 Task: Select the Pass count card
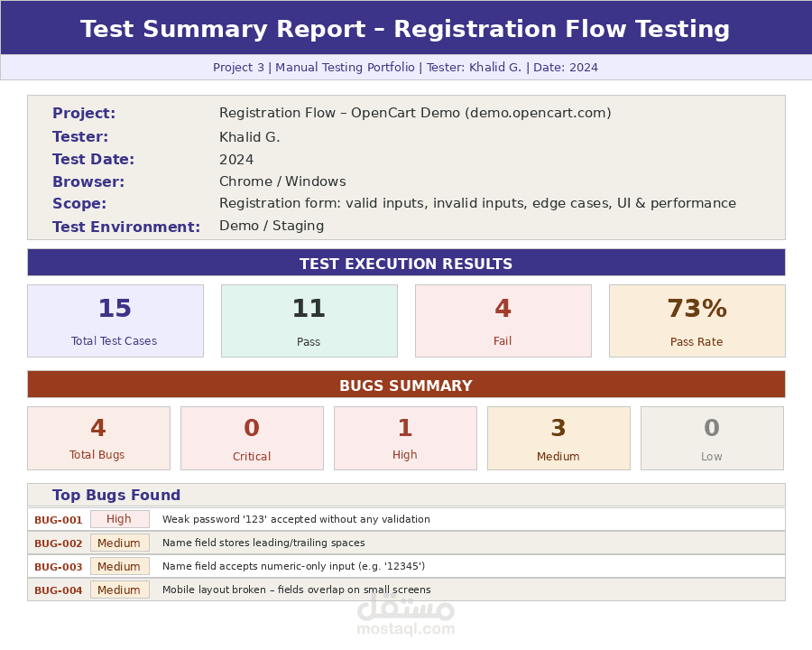coord(309,320)
